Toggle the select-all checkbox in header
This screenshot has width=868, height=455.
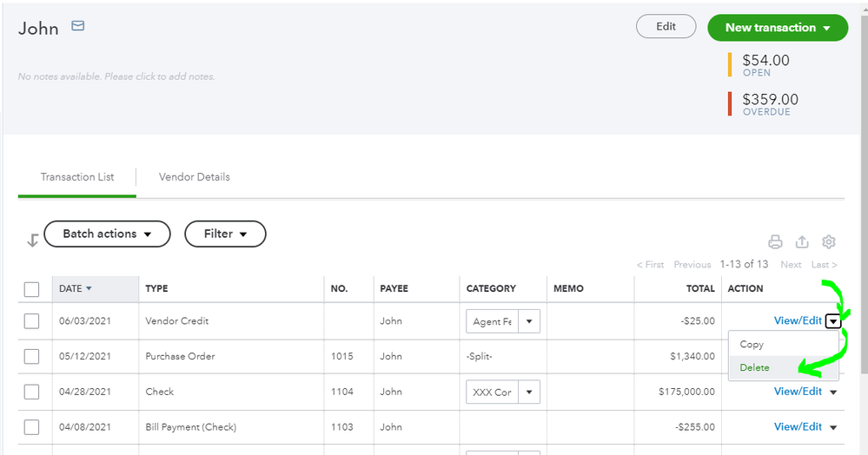coord(31,289)
